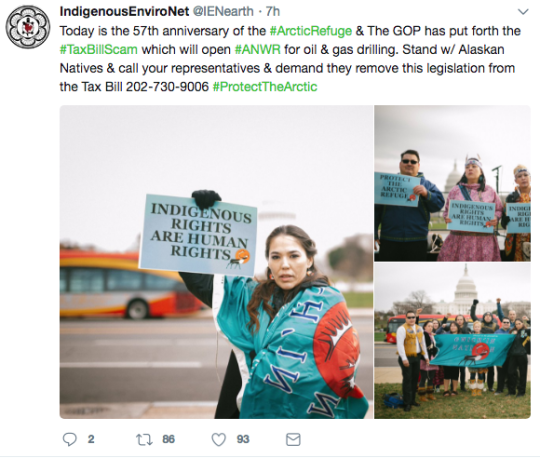The width and height of the screenshot is (540, 458).
Task: Open the #ArcticRefuge hashtag
Action: tap(311, 31)
